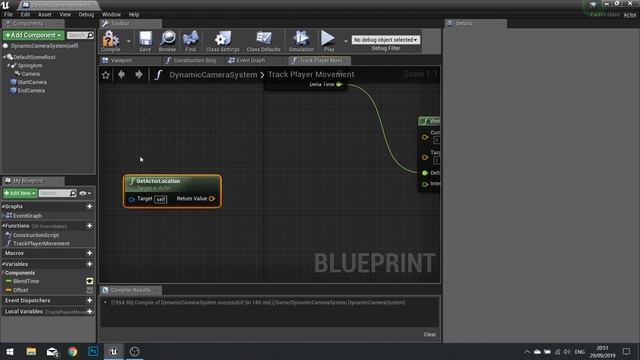This screenshot has width=640, height=360.
Task: Open the File menu
Action: tap(8, 14)
